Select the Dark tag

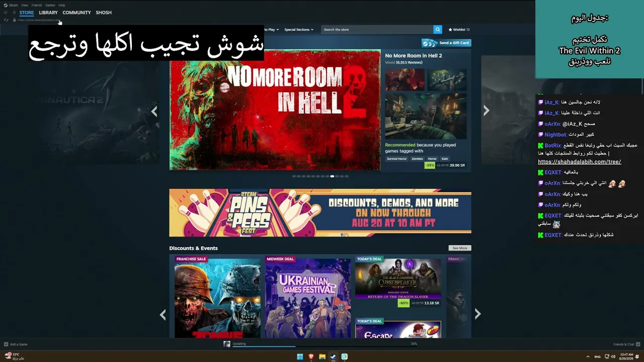coord(445,159)
